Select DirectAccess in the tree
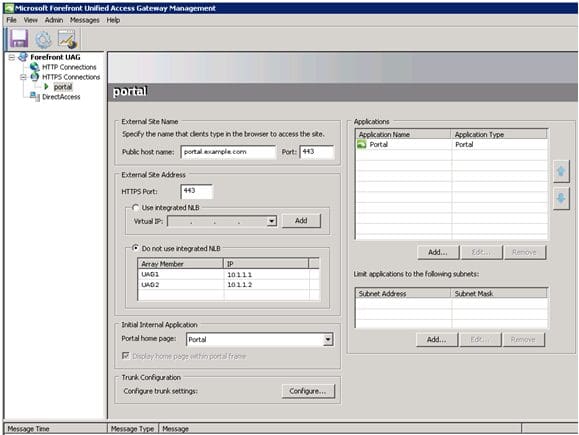Screen dimensions: 579x435 (x=61, y=97)
